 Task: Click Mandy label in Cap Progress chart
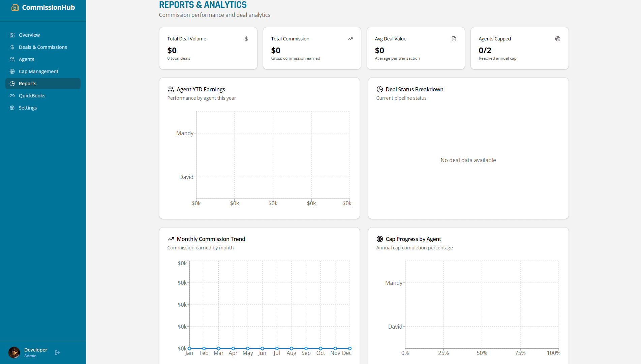click(x=394, y=283)
